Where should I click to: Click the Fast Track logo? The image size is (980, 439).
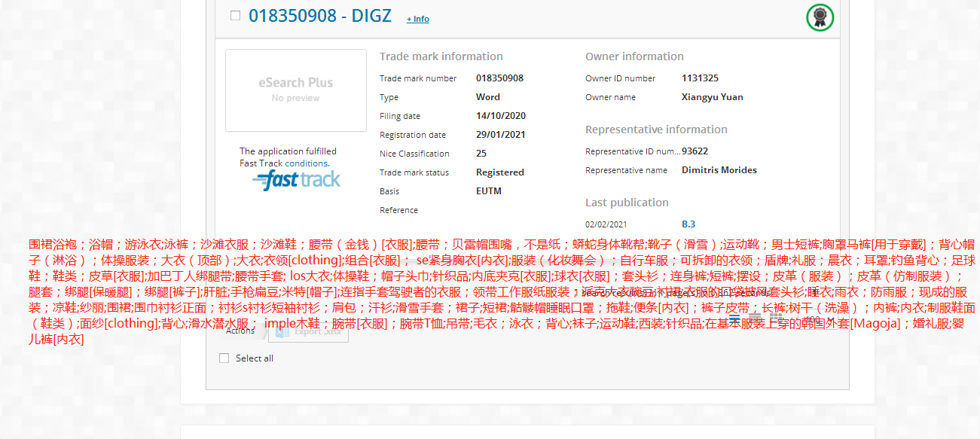(296, 180)
